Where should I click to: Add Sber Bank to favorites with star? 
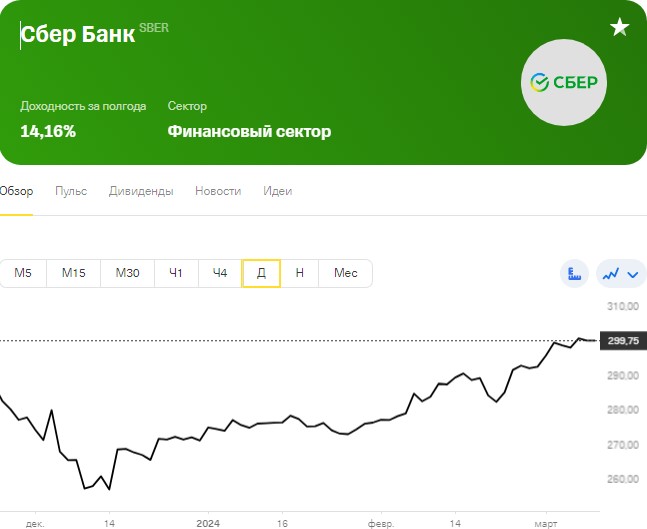619,27
